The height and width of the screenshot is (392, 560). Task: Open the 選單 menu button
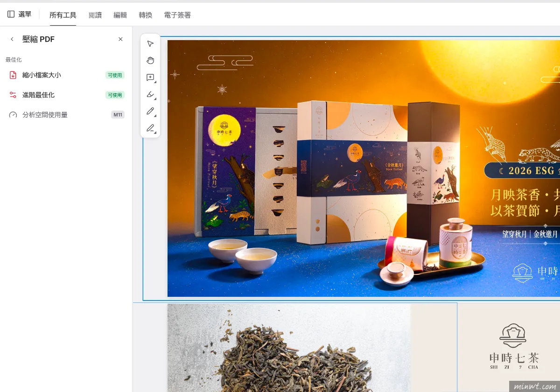click(x=20, y=14)
